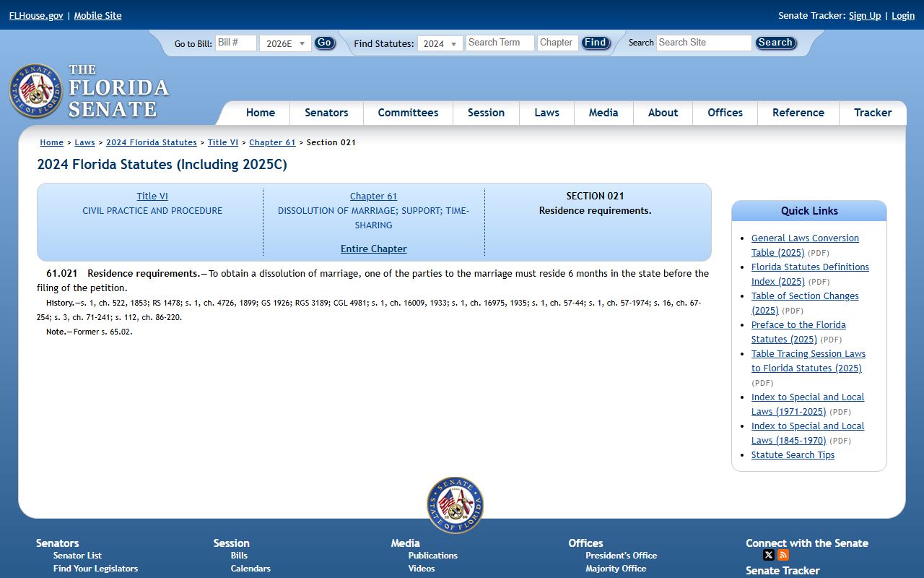The image size is (924, 578).
Task: Open Table of Section Changes link
Action: 805,303
